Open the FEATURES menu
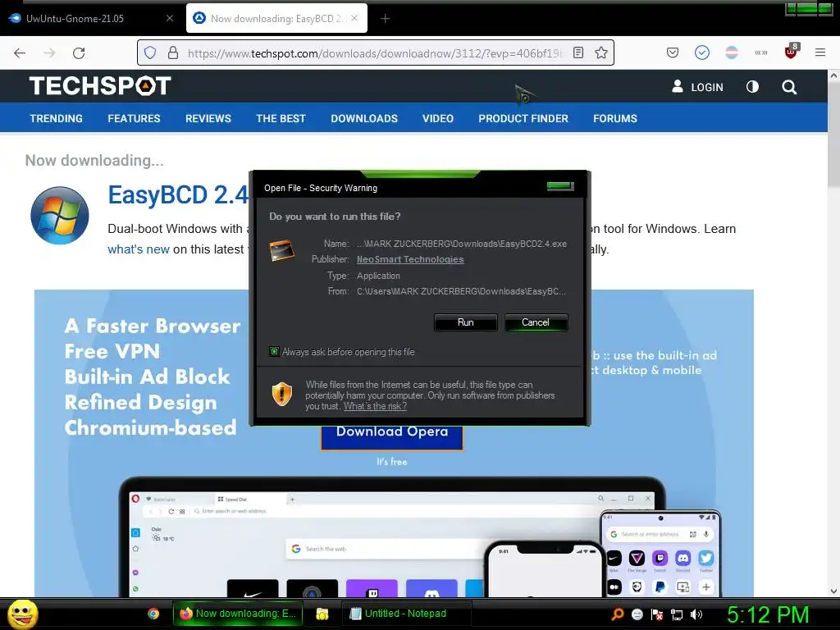 pyautogui.click(x=134, y=118)
